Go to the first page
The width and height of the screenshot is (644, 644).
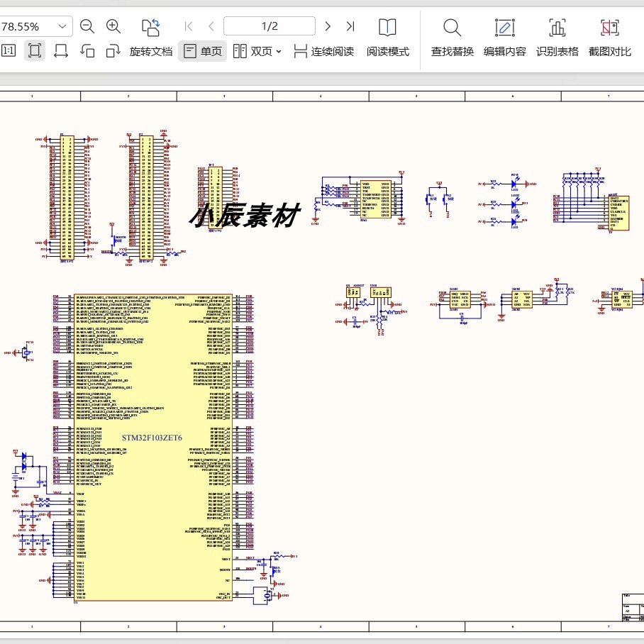[189, 27]
